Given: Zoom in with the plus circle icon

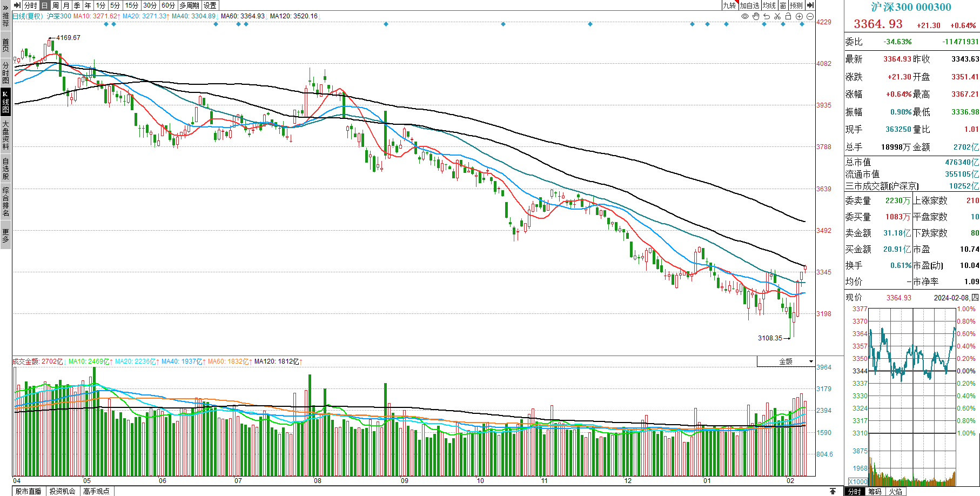Looking at the screenshot, I should [x=799, y=16].
